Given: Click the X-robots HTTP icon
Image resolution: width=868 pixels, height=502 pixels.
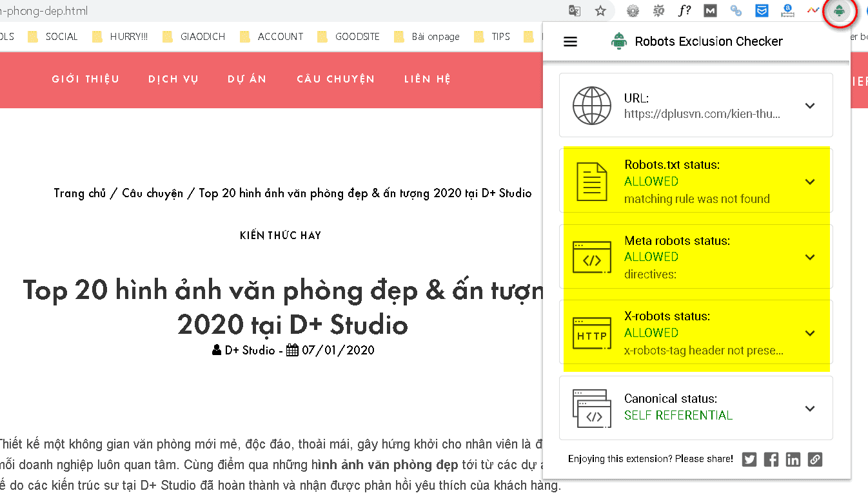Looking at the screenshot, I should point(592,333).
